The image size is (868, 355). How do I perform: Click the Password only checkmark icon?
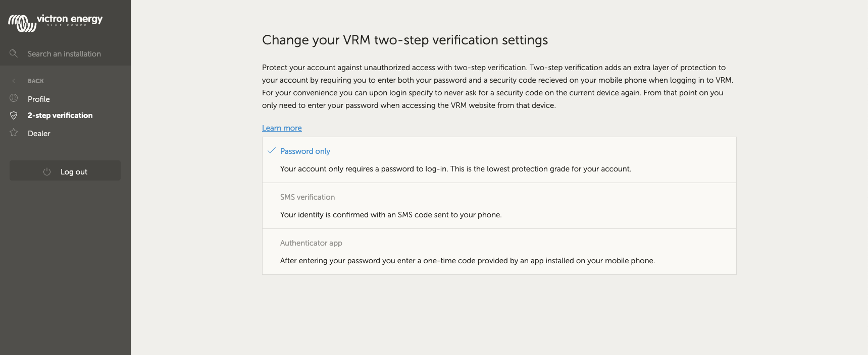(x=271, y=151)
